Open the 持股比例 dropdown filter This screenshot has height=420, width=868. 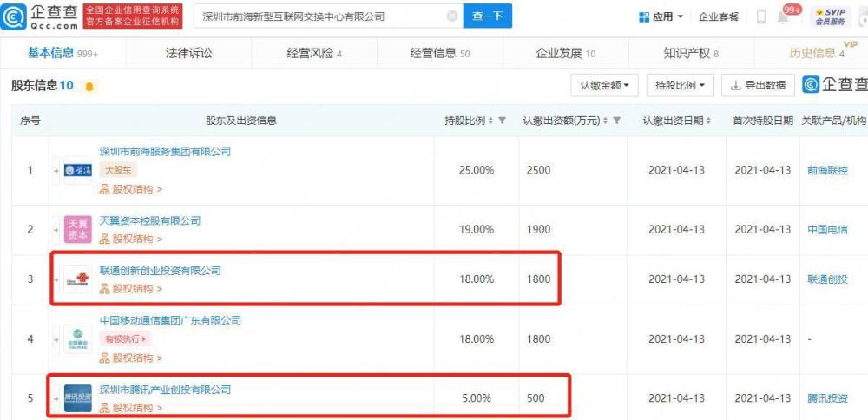(x=680, y=85)
